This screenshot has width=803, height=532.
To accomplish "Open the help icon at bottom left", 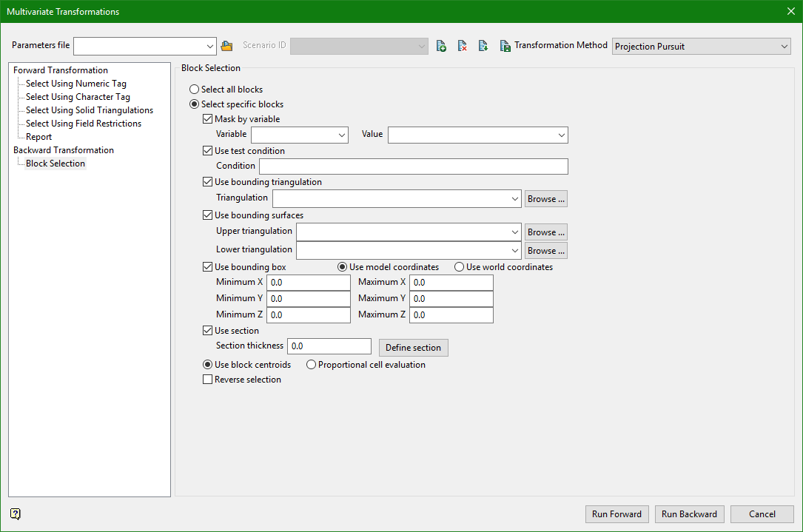I will point(16,514).
